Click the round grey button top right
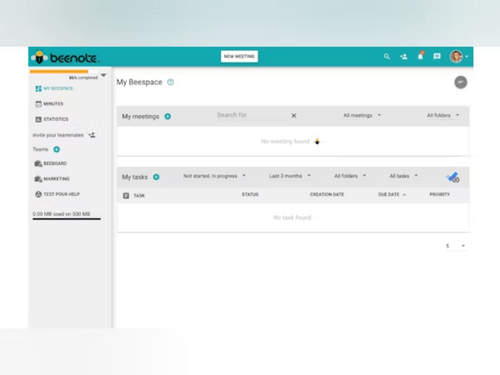The image size is (500, 375). [x=461, y=82]
